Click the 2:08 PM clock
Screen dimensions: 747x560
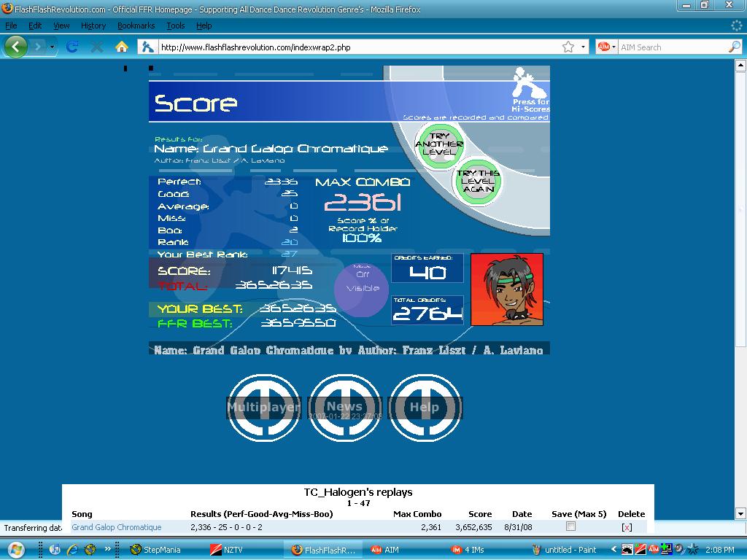719,550
